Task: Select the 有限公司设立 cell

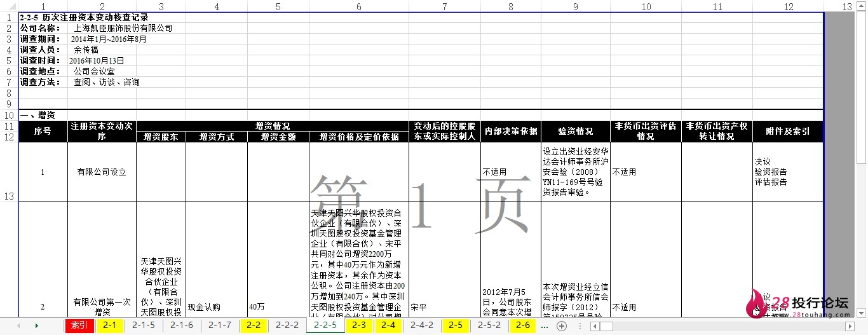Action: pos(102,172)
